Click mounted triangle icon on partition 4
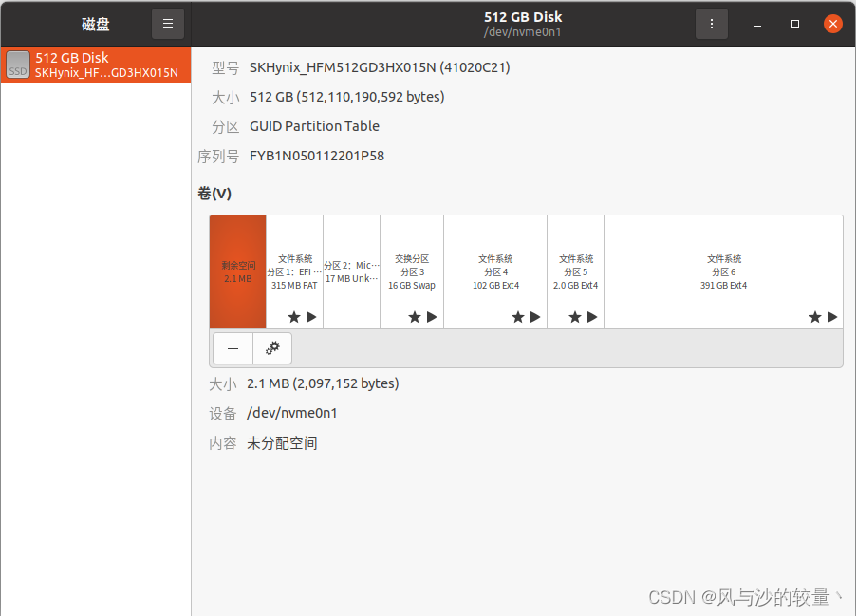 click(535, 317)
